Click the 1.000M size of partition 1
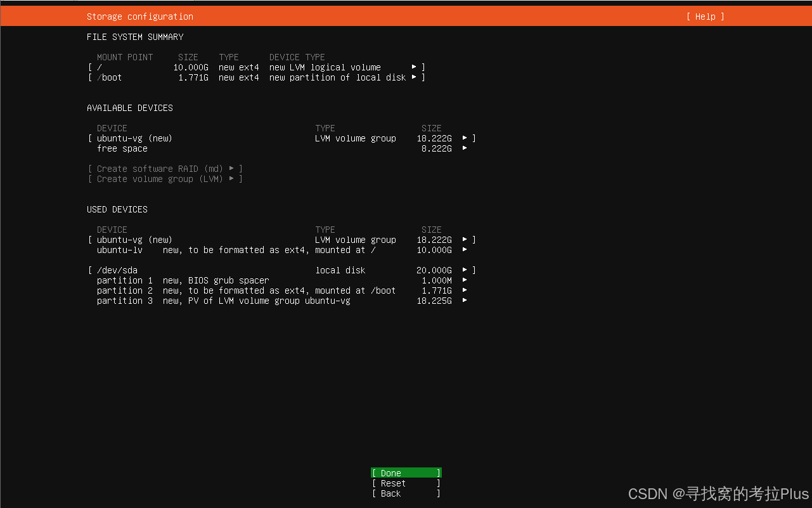The width and height of the screenshot is (812, 508). pyautogui.click(x=437, y=280)
